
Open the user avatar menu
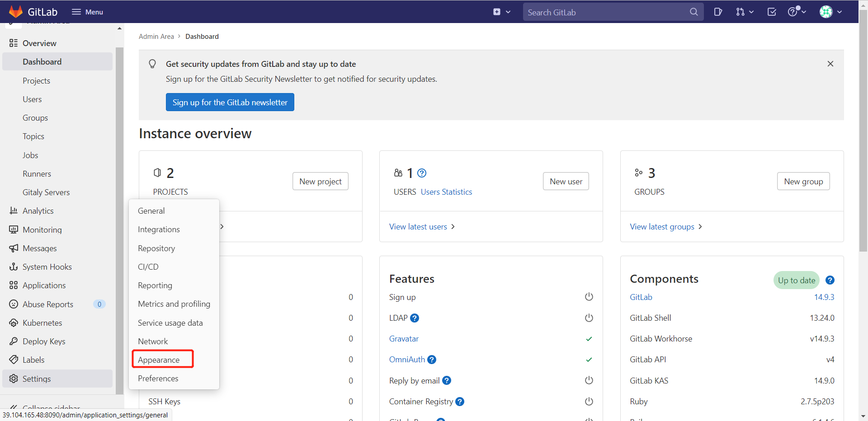[831, 12]
